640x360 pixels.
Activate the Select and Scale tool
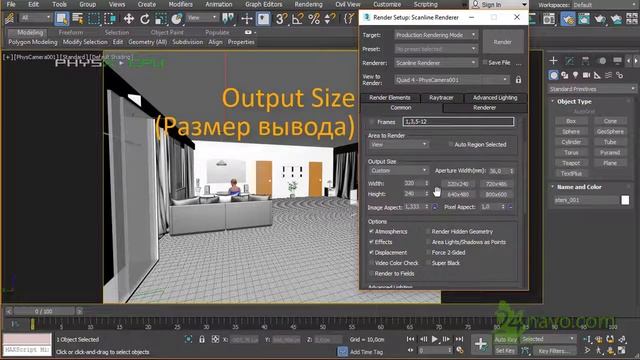point(161,18)
